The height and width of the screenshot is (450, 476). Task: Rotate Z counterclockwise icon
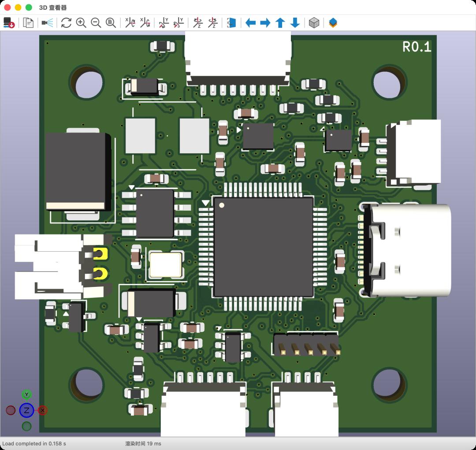213,23
